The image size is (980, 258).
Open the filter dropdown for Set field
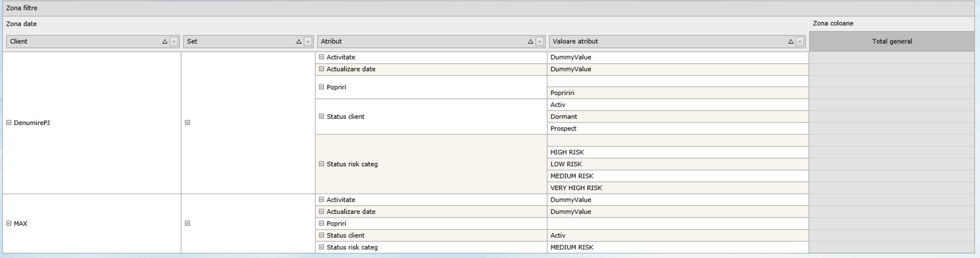click(308, 42)
